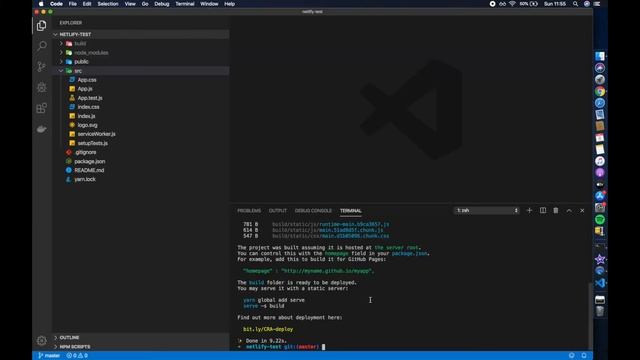The image size is (640, 360).
Task: Click the Sun 11:55 clock in menu bar
Action: click(555, 4)
